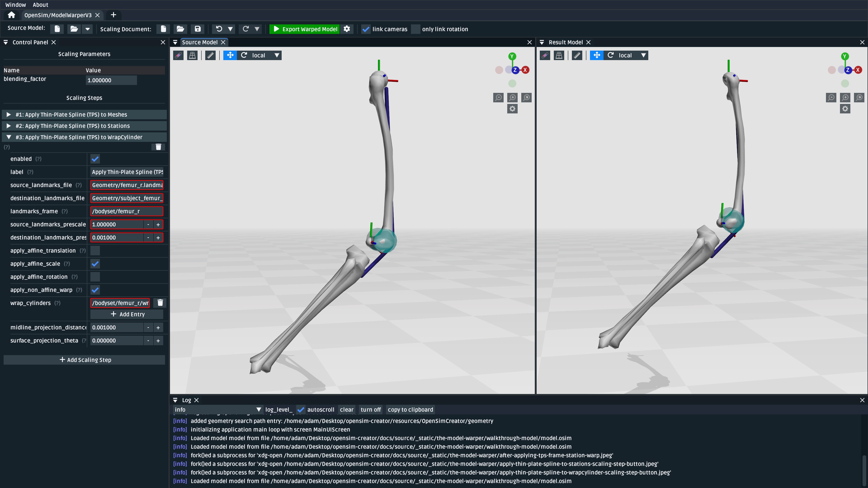Click Add Scaling Step button
Viewport: 868px width, 488px height.
click(84, 360)
